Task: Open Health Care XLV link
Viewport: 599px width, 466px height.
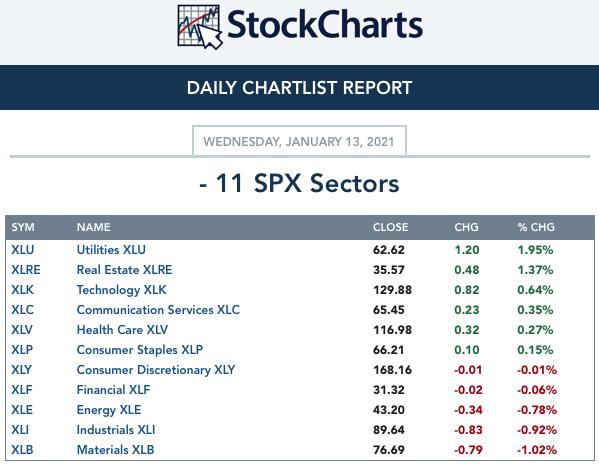Action: (x=122, y=330)
